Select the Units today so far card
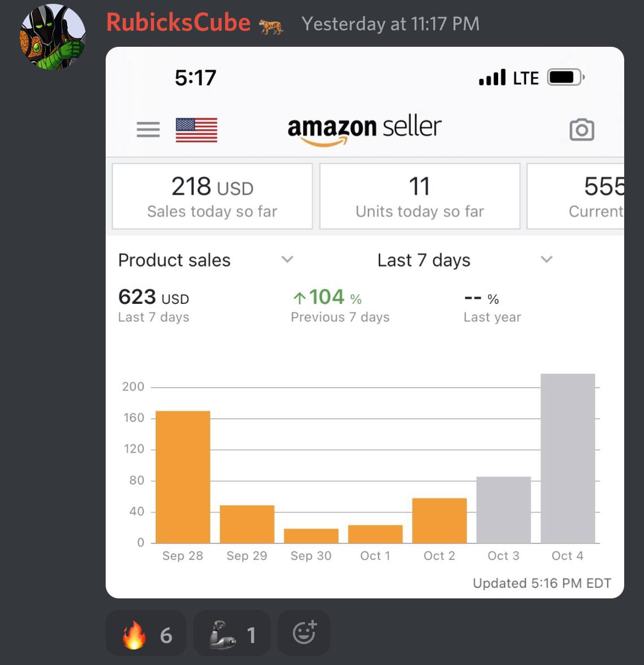The width and height of the screenshot is (644, 665). pos(420,196)
